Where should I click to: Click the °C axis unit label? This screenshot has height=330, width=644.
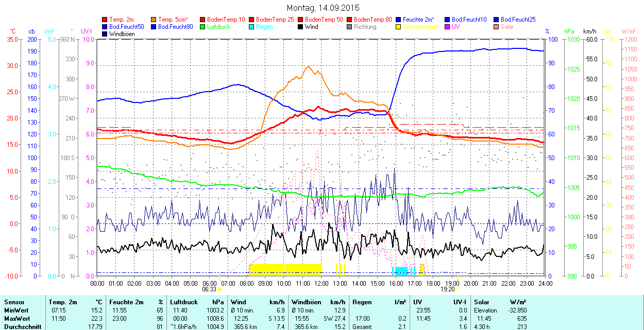13,31
